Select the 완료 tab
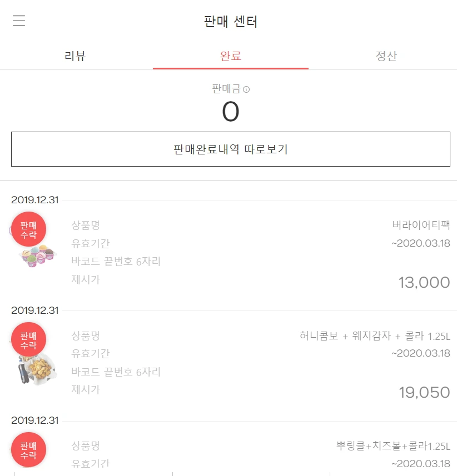The width and height of the screenshot is (457, 476). click(231, 56)
